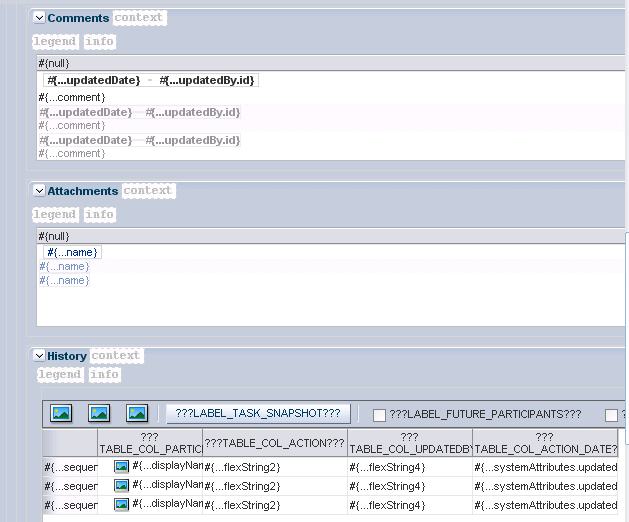Click participant image icon in second history row
This screenshot has width=629, height=522.
(122, 485)
